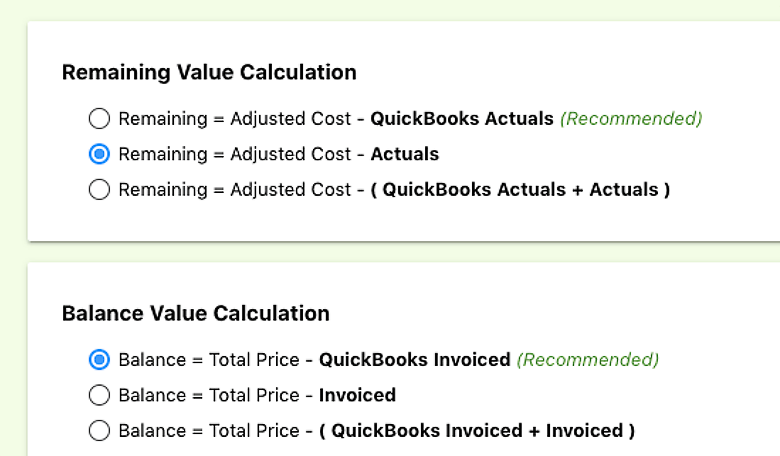Click the green Recommended tag beside QuickBooks Actuals

coord(631,119)
